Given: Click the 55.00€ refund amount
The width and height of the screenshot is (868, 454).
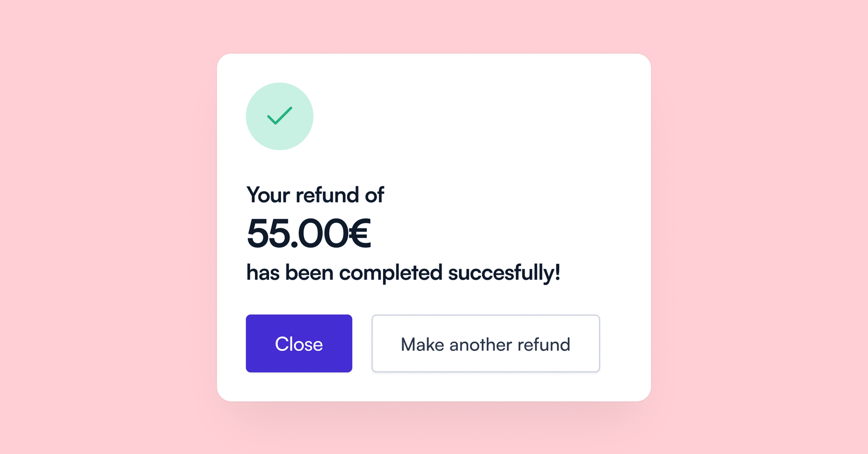Looking at the screenshot, I should (309, 234).
